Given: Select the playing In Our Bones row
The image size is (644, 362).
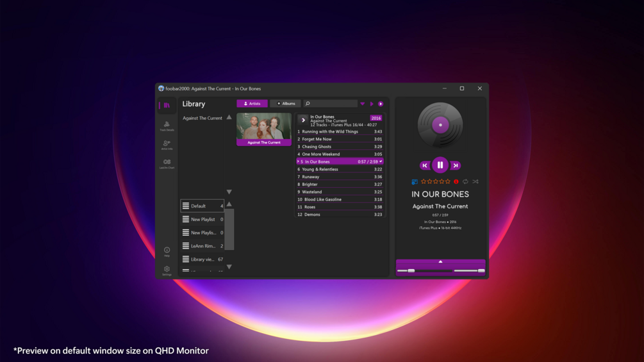Looking at the screenshot, I should click(340, 161).
